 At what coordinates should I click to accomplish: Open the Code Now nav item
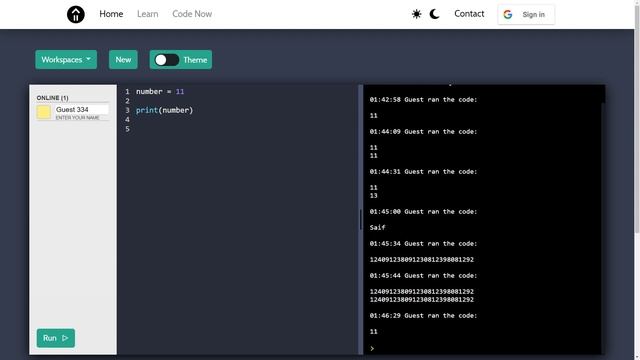coord(192,14)
